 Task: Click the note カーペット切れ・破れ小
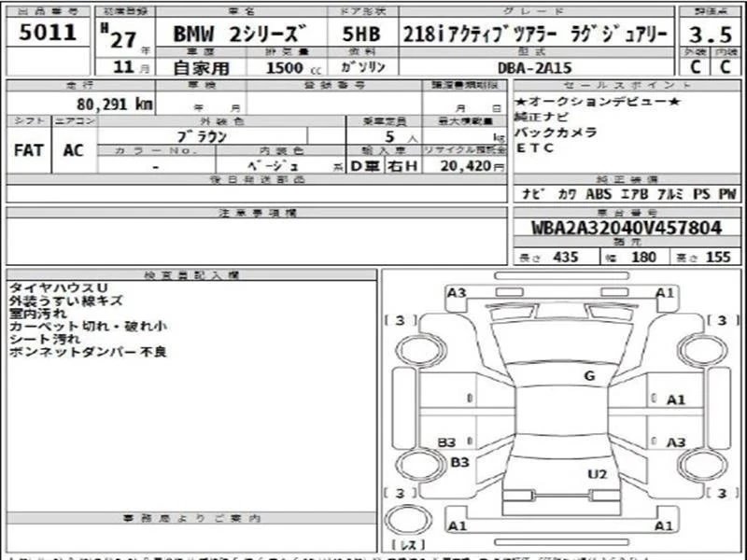pos(88,326)
